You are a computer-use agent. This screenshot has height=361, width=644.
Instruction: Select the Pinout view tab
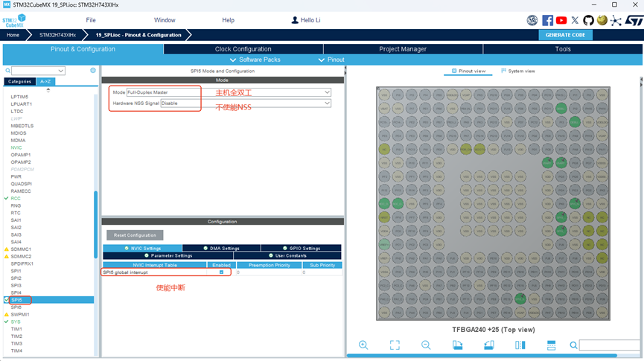468,71
